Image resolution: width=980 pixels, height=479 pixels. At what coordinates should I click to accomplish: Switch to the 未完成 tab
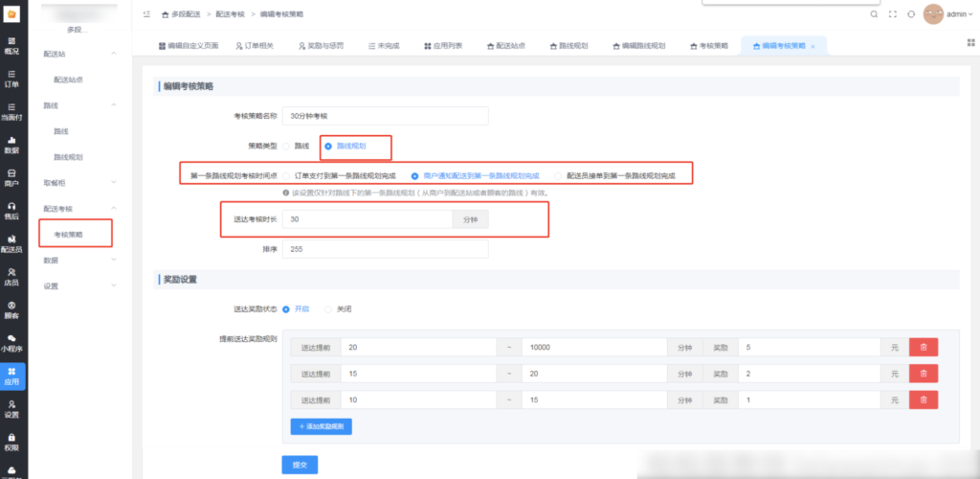point(384,46)
